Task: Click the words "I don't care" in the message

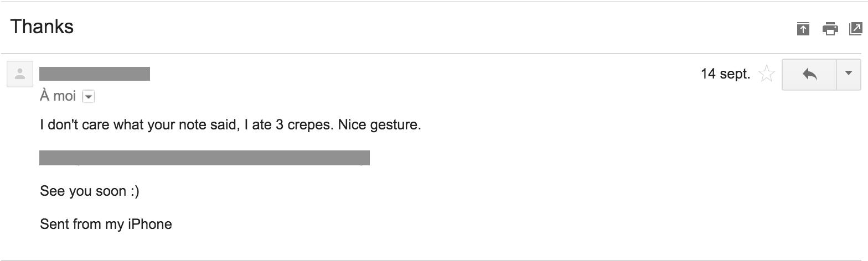Action: point(75,125)
